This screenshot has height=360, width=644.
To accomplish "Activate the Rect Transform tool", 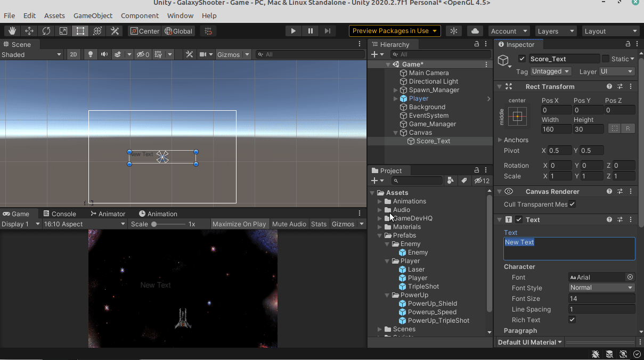I will coord(80,31).
